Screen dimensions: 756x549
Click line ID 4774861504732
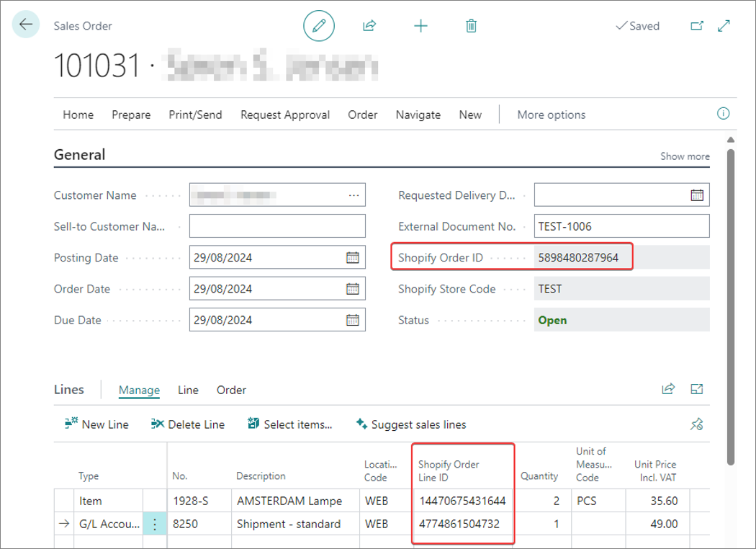(x=459, y=524)
